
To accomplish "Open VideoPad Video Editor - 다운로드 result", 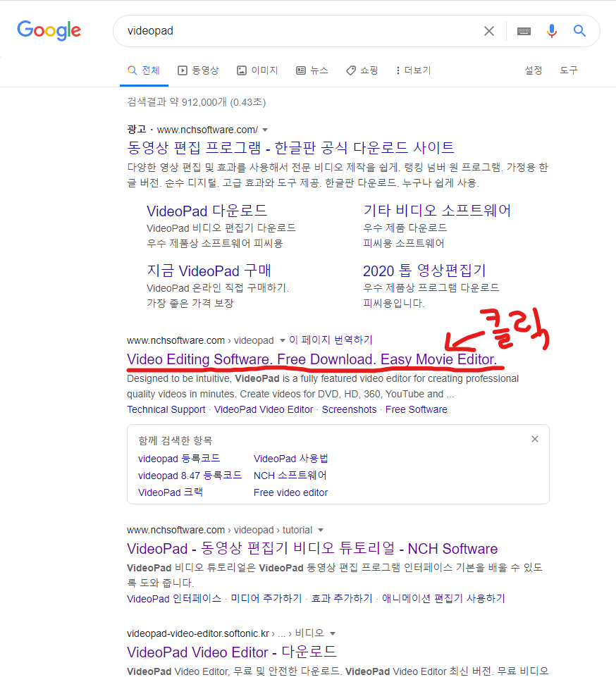I will pyautogui.click(x=232, y=652).
